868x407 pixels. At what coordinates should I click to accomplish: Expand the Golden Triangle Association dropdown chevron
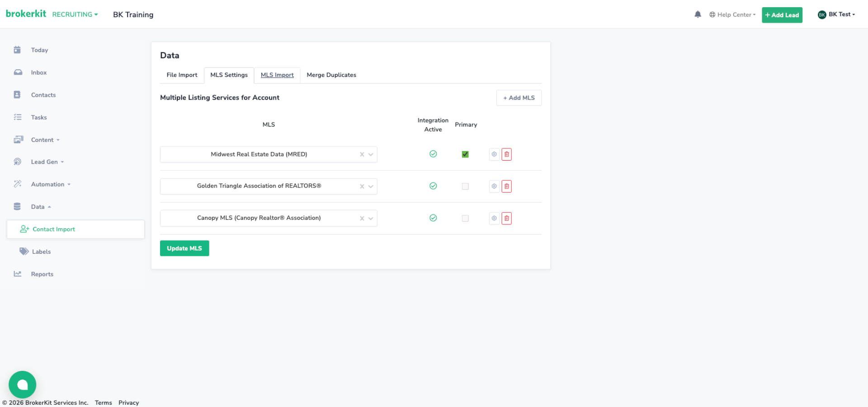pyautogui.click(x=371, y=186)
